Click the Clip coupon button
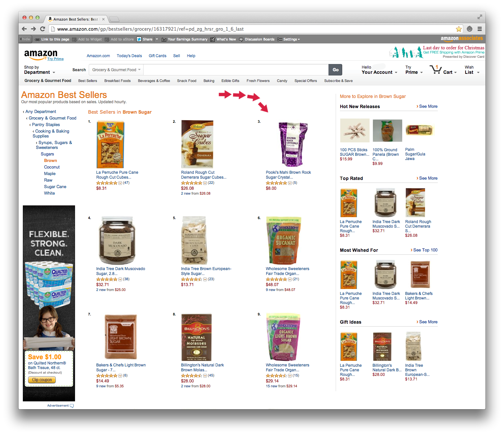 (42, 380)
